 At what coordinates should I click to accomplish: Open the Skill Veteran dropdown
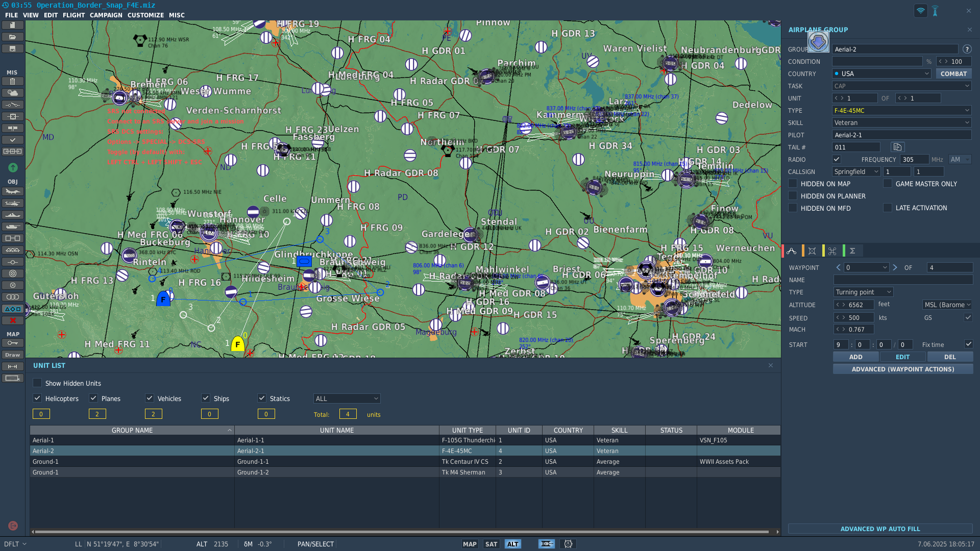click(x=902, y=122)
